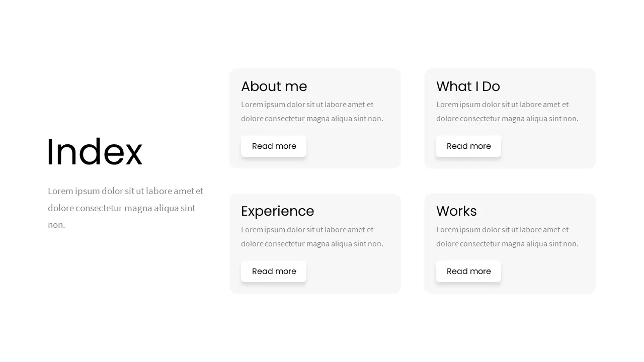
Task: Select the About me heading
Action: [x=274, y=86]
